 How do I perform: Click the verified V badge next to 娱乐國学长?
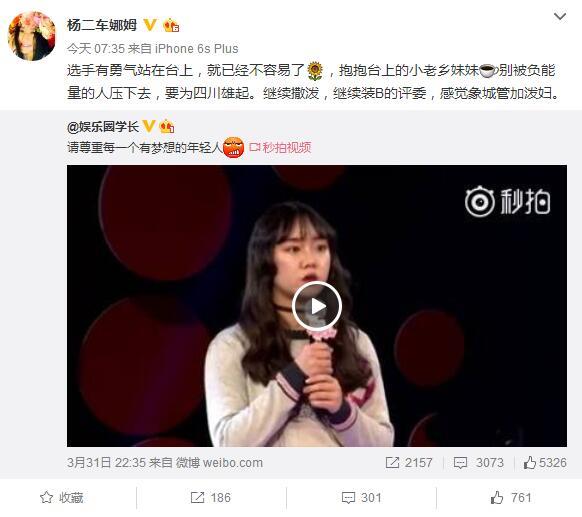149,127
